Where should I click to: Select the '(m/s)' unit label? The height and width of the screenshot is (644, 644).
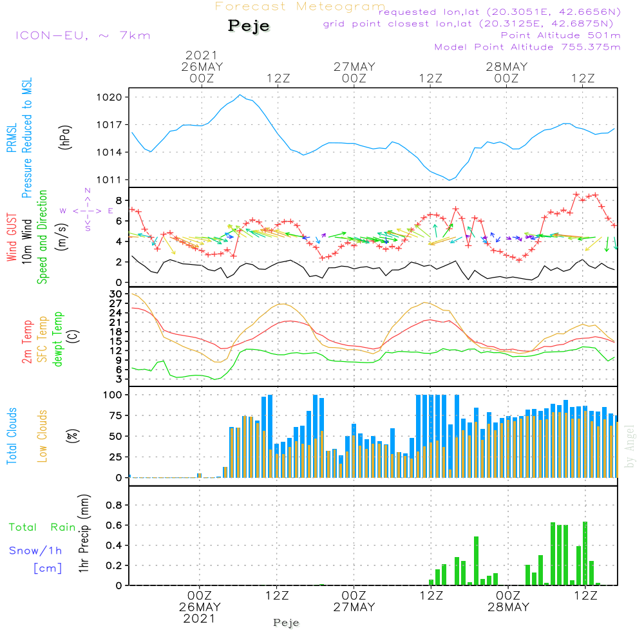coord(62,237)
